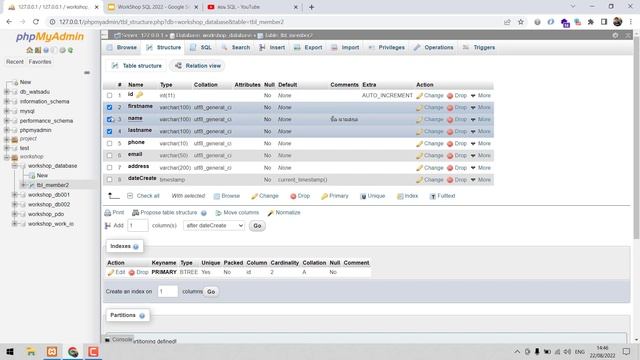Screen dimensions: 640x360
Task: Switch to the Browse tab
Action: pyautogui.click(x=122, y=48)
